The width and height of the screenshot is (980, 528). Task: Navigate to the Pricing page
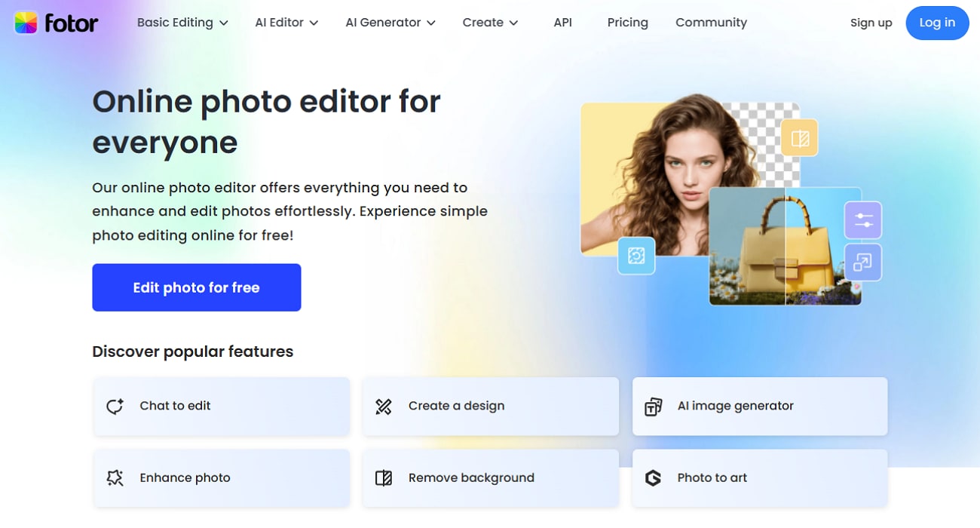(627, 23)
